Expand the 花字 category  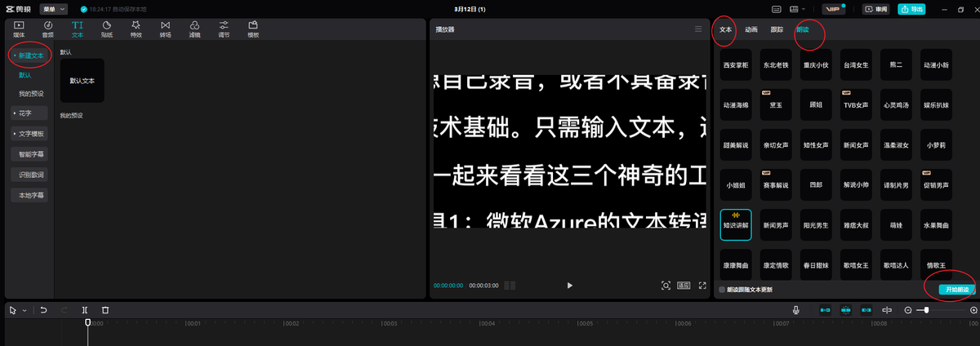(x=29, y=113)
